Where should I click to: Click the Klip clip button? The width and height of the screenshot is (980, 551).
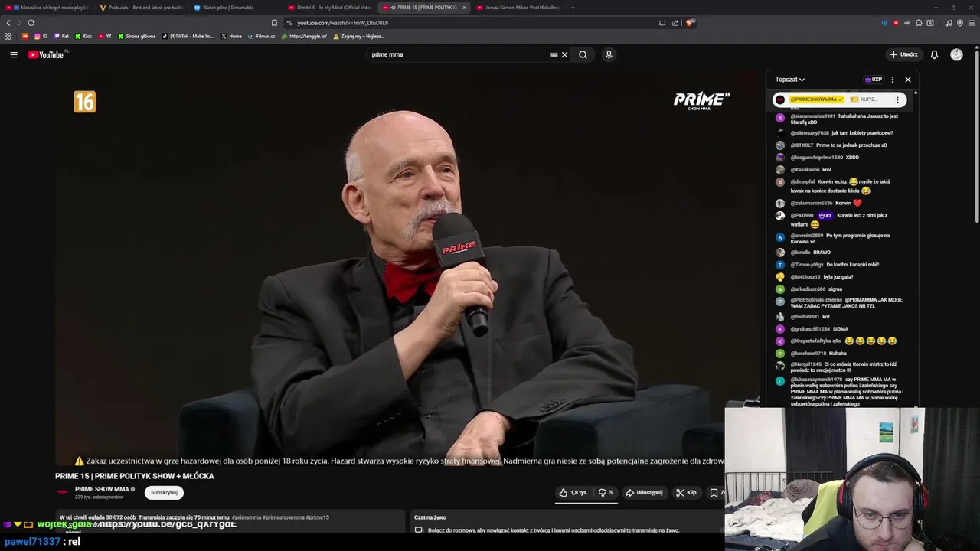click(686, 493)
